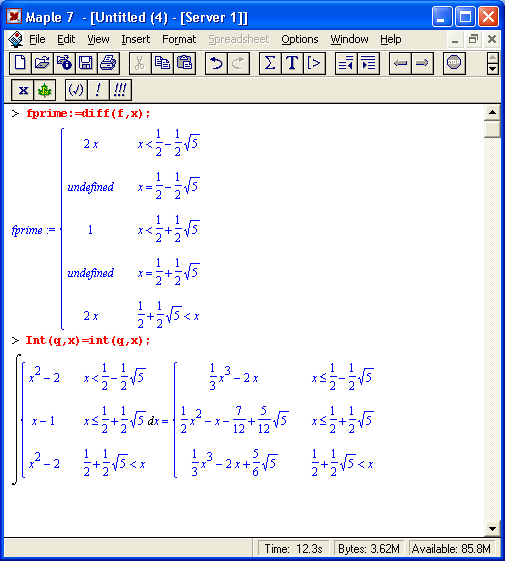
Task: Save worksheet using the floppy disk icon
Action: click(86, 63)
